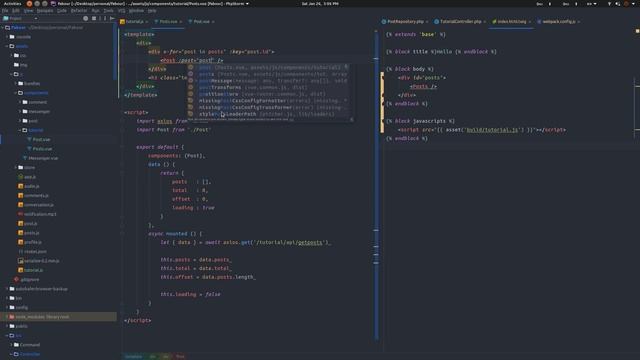Image resolution: width=640 pixels, height=360 pixels.
Task: Collapse the components folder arrow
Action: point(16,93)
